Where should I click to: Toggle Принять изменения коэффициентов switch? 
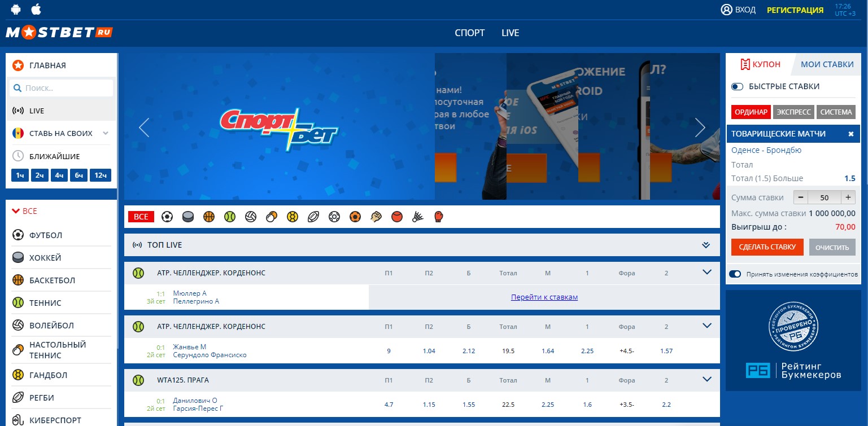click(x=735, y=274)
